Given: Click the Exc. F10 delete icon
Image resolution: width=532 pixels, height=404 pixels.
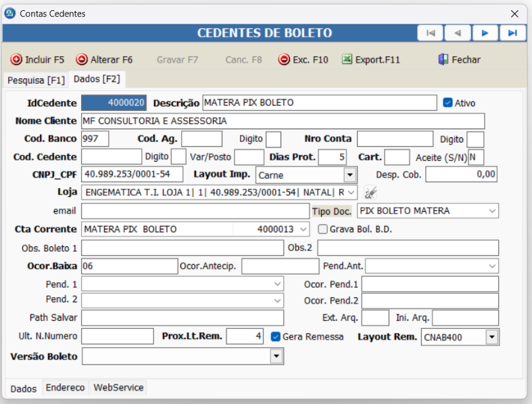Looking at the screenshot, I should tap(284, 60).
